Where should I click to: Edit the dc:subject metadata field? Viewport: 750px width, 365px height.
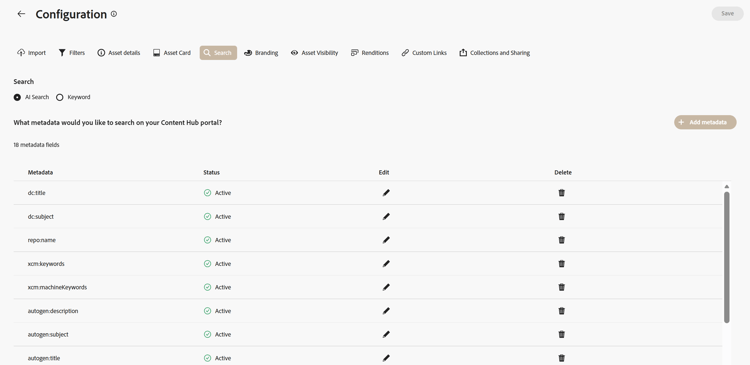click(x=386, y=216)
